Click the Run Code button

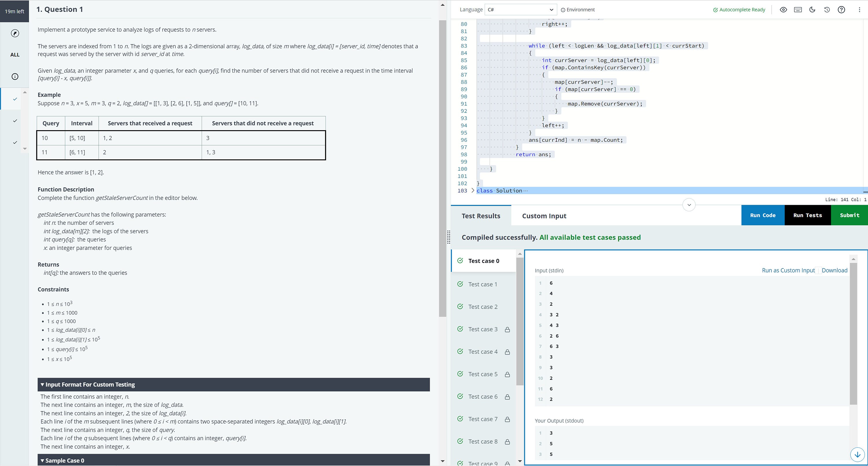(x=762, y=215)
